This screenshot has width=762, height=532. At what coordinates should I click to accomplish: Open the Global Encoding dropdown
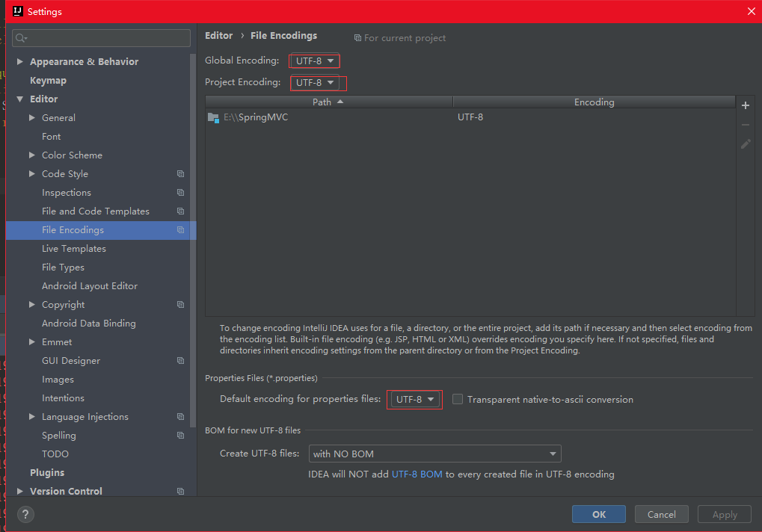[314, 61]
